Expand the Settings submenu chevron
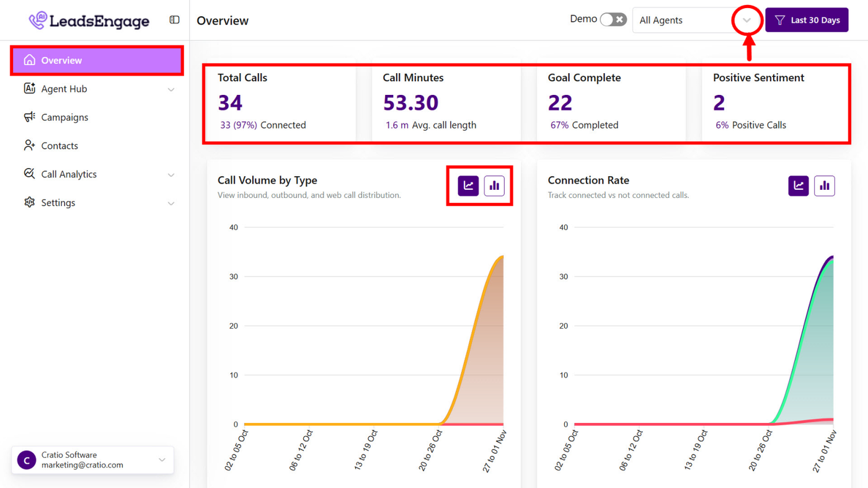This screenshot has height=488, width=868. tap(171, 203)
